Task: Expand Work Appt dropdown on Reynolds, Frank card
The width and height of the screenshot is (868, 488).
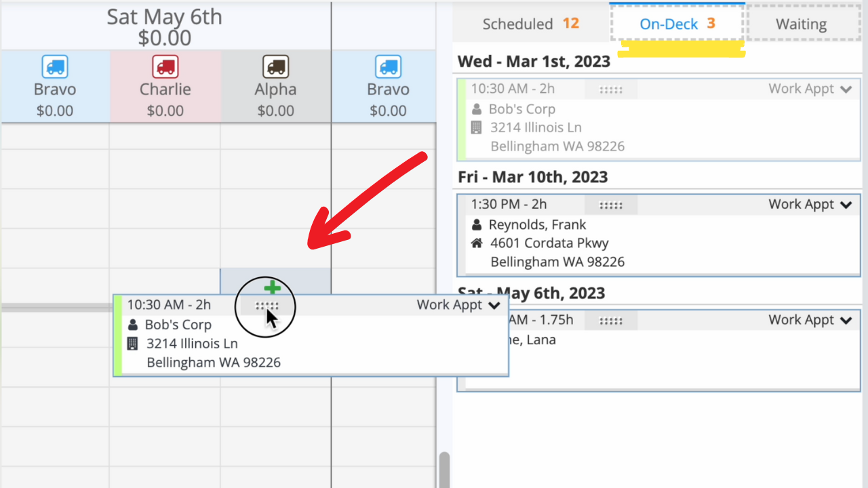Action: pos(845,205)
